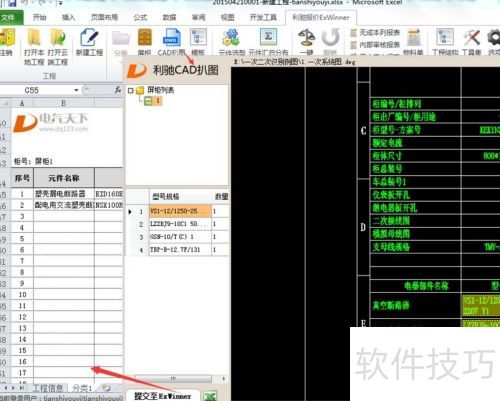This screenshot has height=401, width=500.
Task: Switch to the 插入 ribbon tab
Action: coord(68,17)
